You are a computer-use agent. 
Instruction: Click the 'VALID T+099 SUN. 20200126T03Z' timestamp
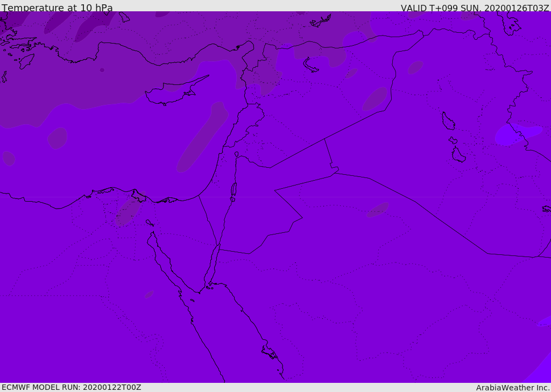[475, 8]
